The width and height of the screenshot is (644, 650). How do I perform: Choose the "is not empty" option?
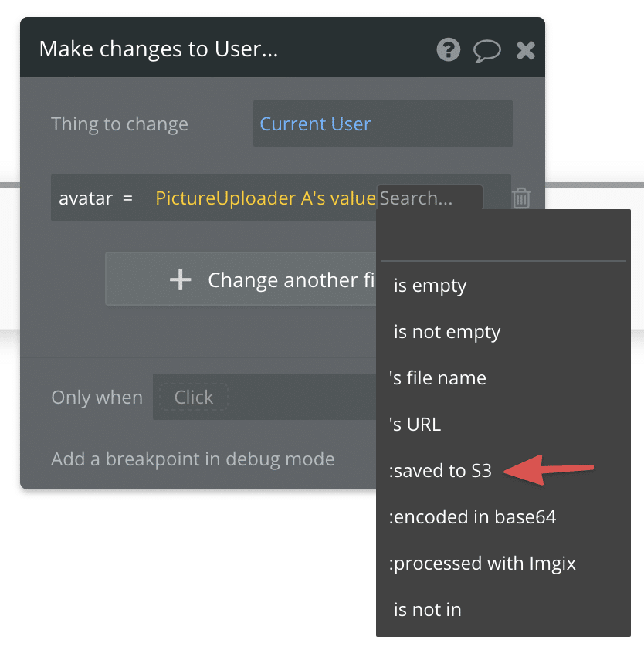(x=447, y=332)
